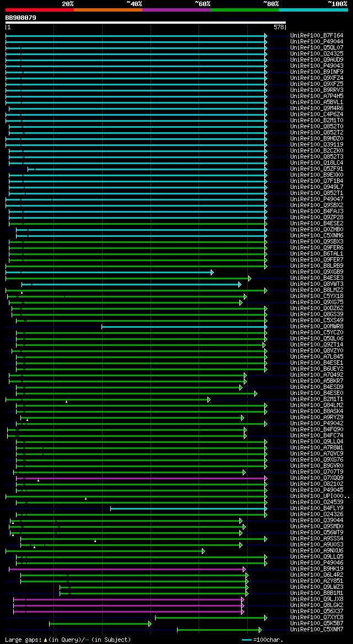The width and height of the screenshot is (353, 644).
Task: Select label UniRef100_Q9LWZ3
Action: pos(317,587)
